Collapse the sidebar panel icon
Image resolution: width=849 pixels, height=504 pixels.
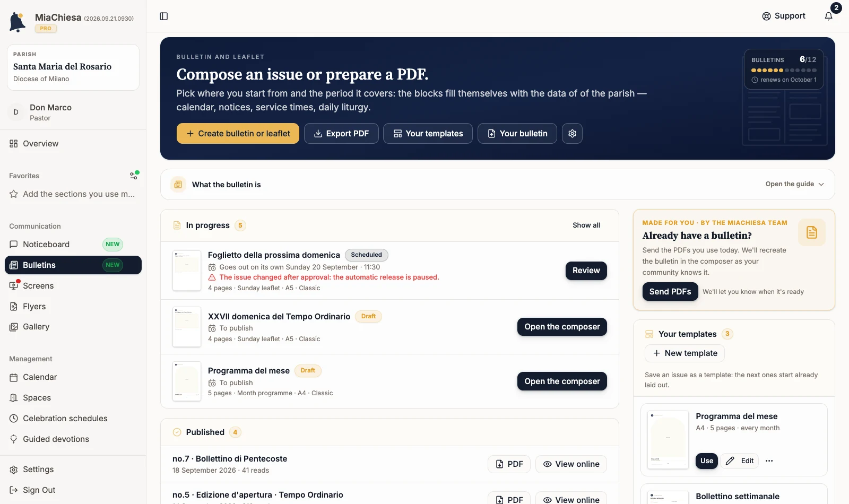click(x=164, y=16)
